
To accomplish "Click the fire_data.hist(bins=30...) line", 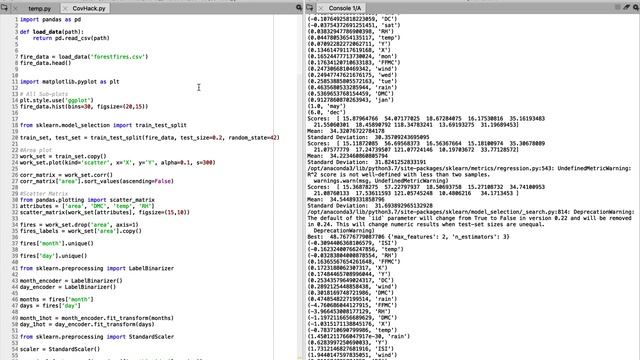I will [x=84, y=107].
